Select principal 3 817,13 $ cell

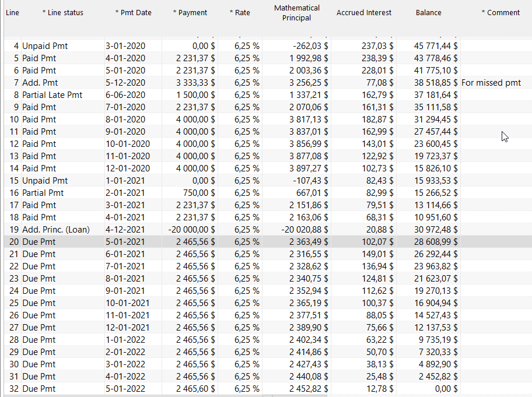coord(296,120)
